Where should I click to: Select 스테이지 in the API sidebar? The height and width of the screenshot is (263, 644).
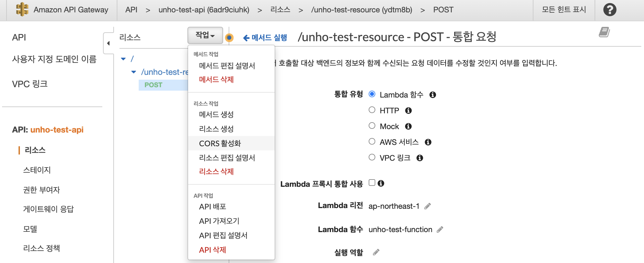[x=37, y=170]
